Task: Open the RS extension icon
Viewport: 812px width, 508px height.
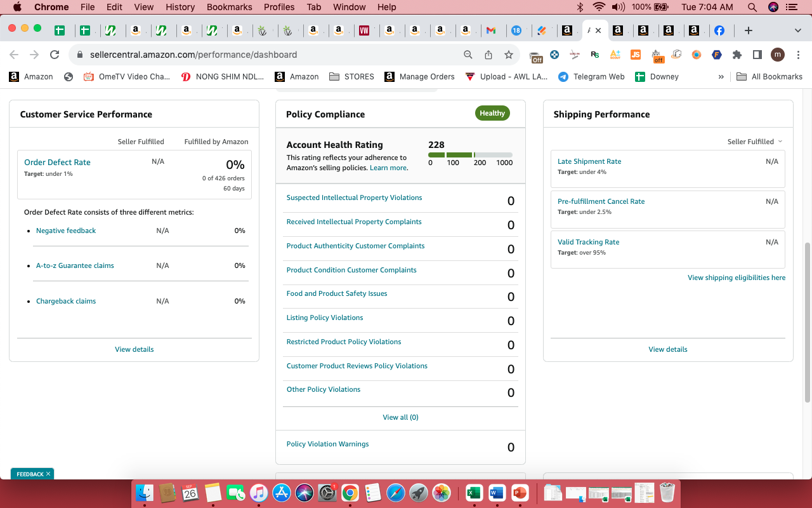Action: pyautogui.click(x=595, y=55)
